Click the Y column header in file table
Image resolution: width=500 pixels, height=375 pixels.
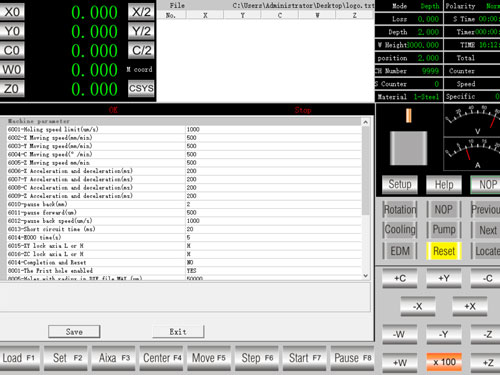pos(243,15)
